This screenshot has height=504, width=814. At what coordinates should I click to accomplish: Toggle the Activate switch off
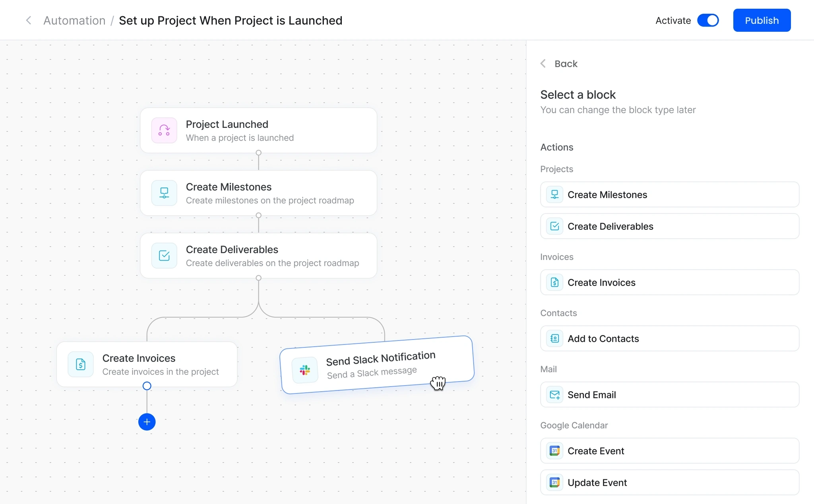pos(708,20)
